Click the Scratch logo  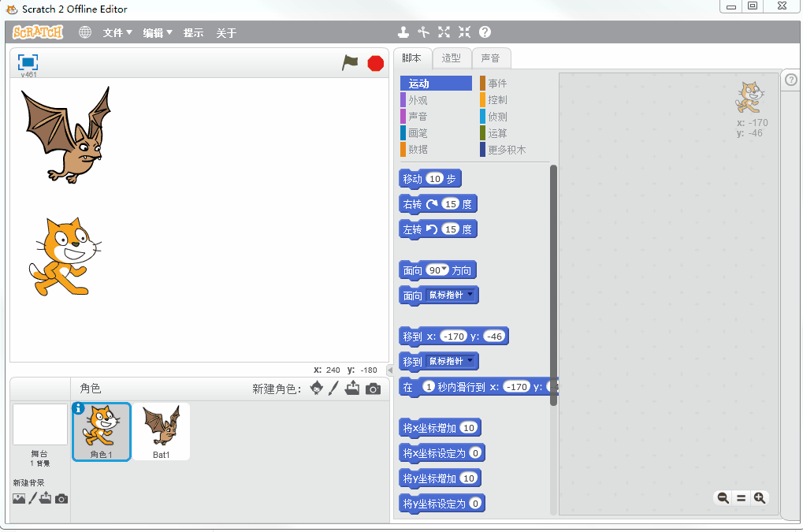point(38,32)
